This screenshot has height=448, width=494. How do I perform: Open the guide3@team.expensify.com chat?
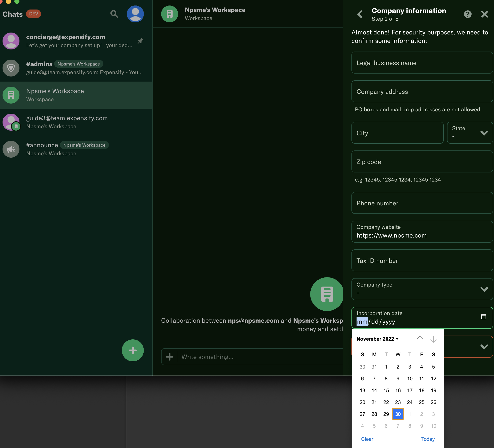76,122
